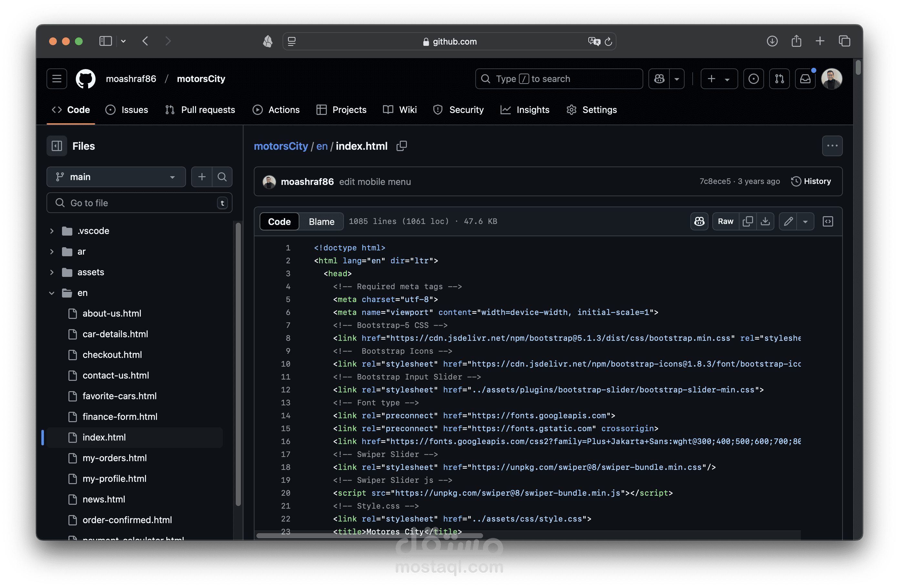Open Copilot chat in the header

tap(659, 79)
